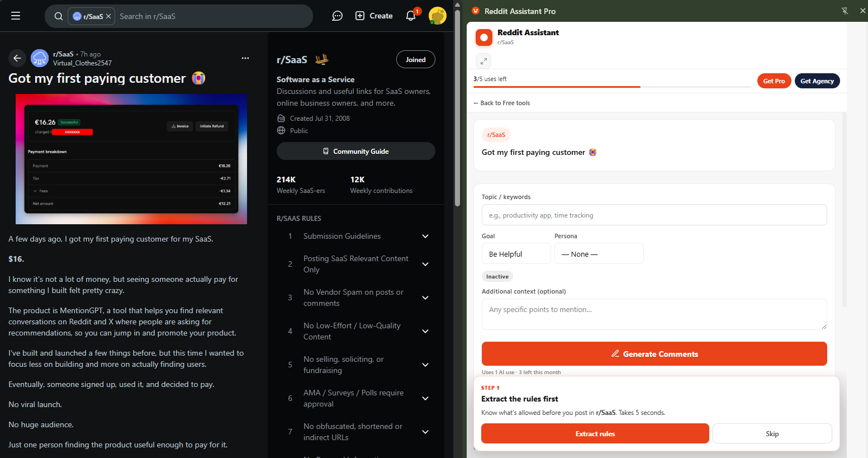This screenshot has height=458, width=868.
Task: Click the r/SaaS tag in the assistant card
Action: (496, 135)
